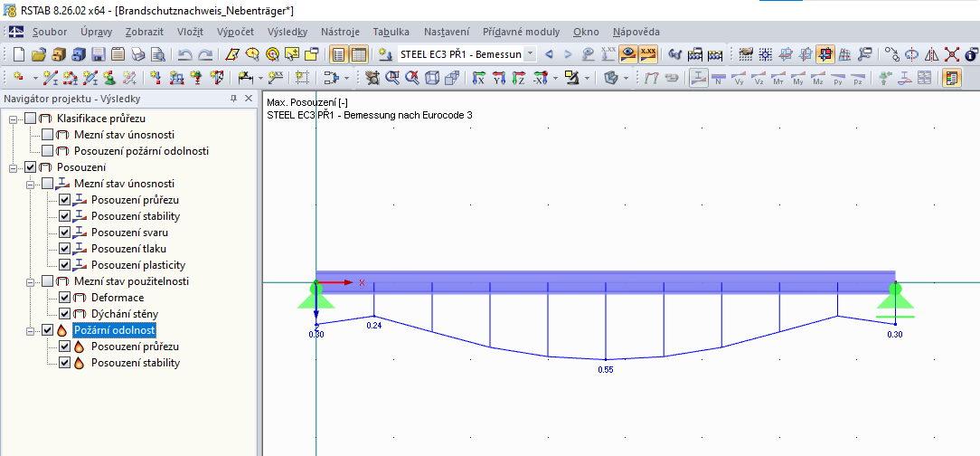Uncheck the Posouzení checkbox

pyautogui.click(x=31, y=167)
